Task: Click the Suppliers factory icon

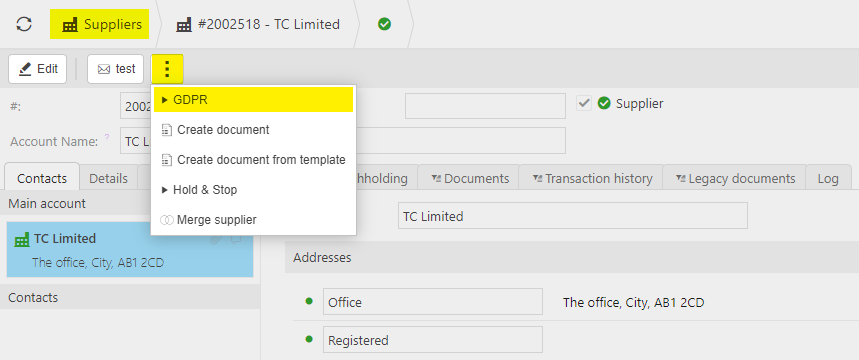Action: [70, 25]
